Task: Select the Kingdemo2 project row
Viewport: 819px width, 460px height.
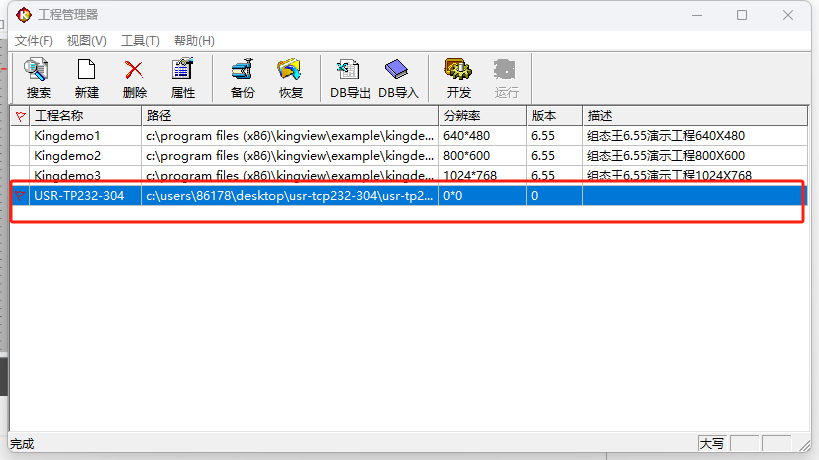Action: pyautogui.click(x=409, y=156)
